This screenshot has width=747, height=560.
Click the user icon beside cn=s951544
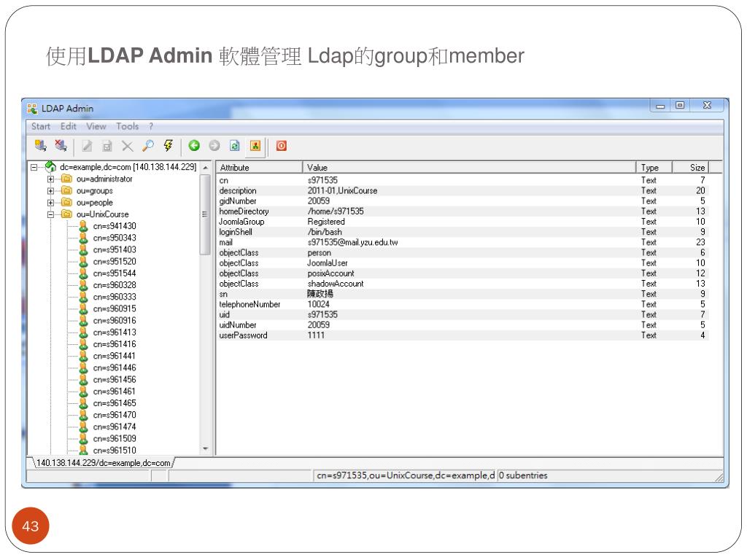83,273
